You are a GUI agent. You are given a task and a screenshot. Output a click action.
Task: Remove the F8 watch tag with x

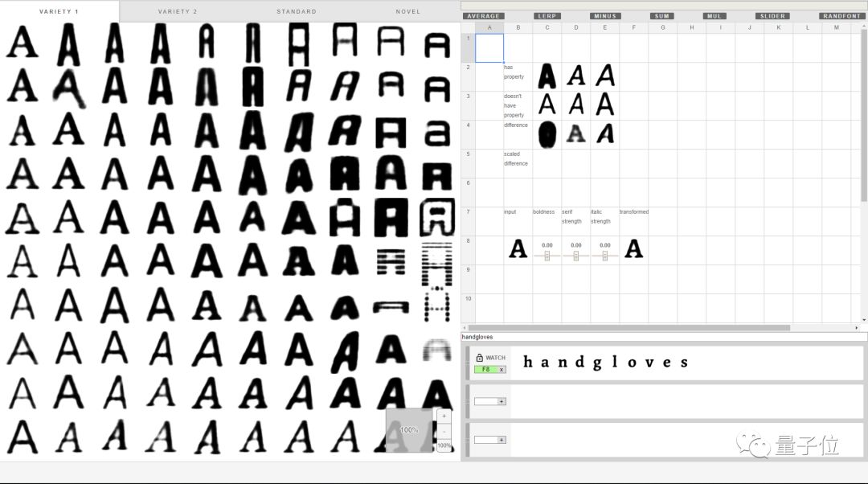[502, 369]
